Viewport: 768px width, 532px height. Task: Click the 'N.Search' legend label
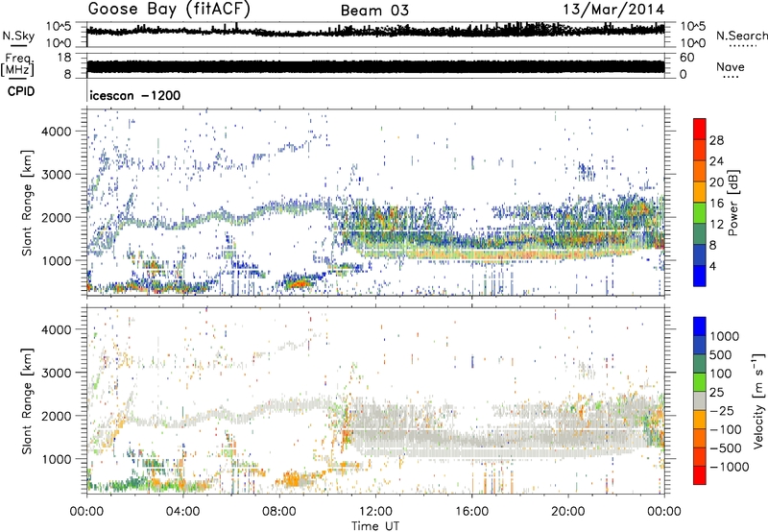742,36
